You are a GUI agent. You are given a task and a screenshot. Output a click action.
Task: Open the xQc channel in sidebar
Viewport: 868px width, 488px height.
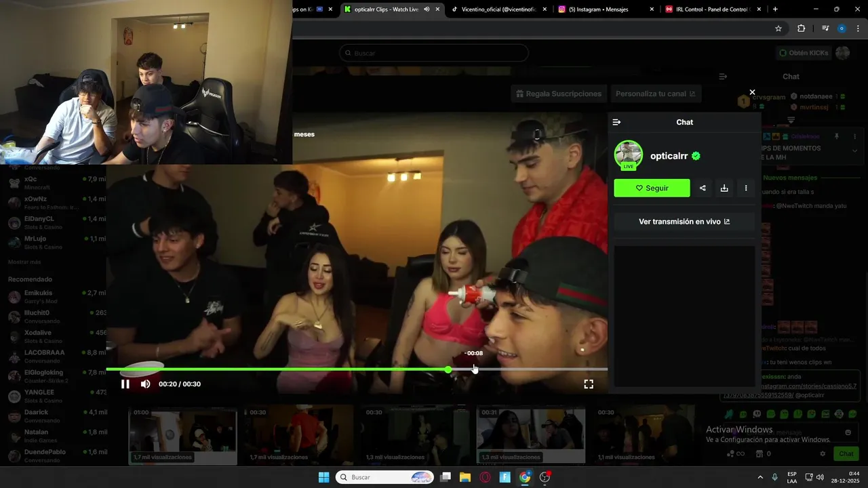click(53, 182)
